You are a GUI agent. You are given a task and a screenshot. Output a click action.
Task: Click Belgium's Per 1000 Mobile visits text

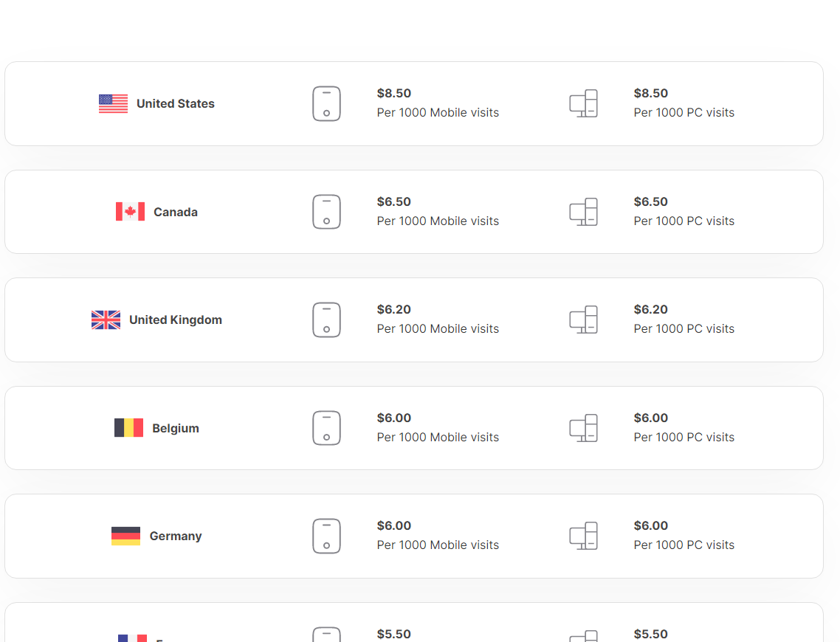[x=438, y=438]
